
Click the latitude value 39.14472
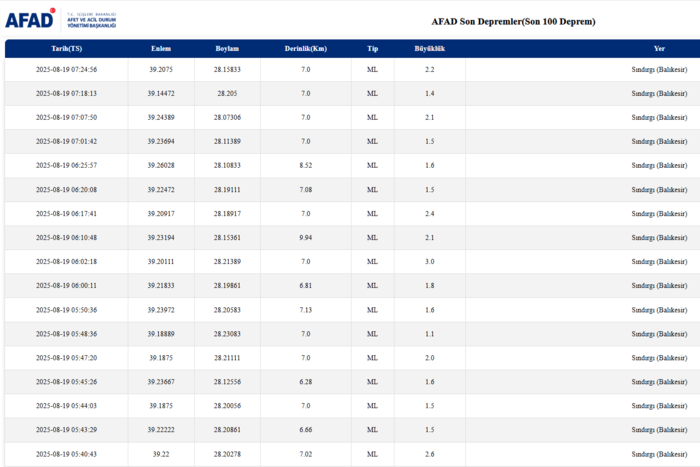[x=161, y=94]
